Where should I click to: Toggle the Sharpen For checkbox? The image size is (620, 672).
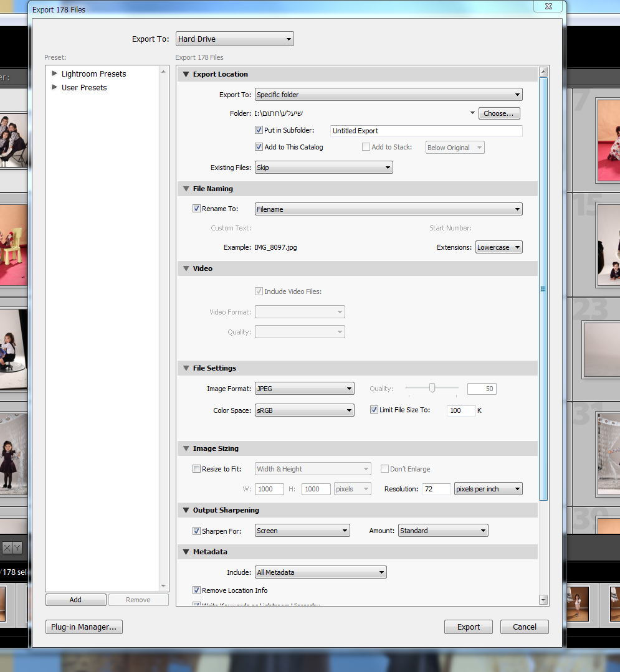point(196,531)
